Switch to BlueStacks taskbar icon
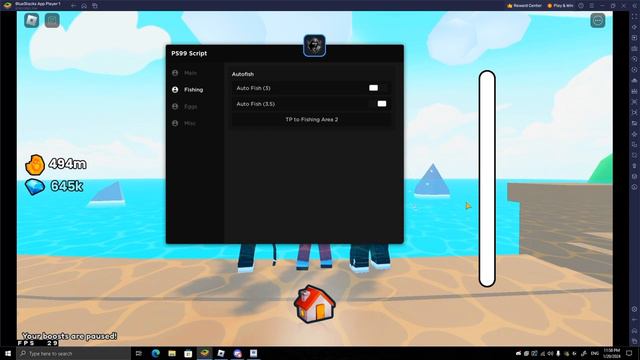The image size is (640, 360). click(204, 353)
